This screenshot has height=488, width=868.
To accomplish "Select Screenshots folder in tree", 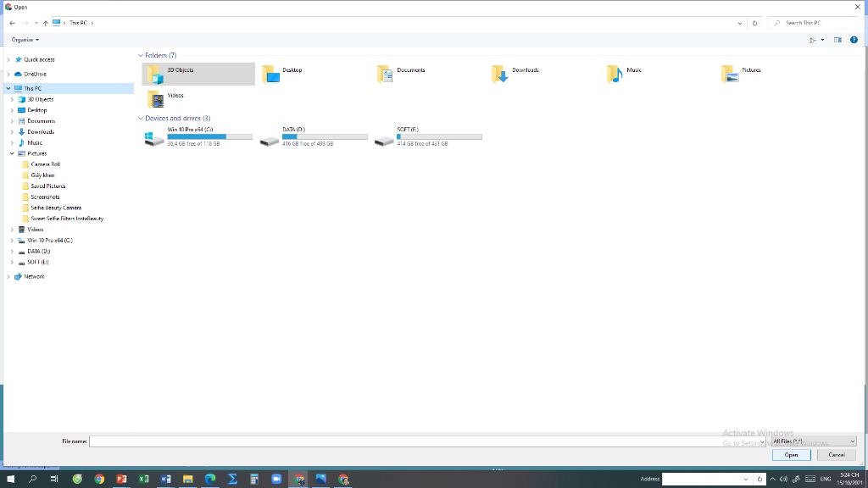I will (45, 197).
